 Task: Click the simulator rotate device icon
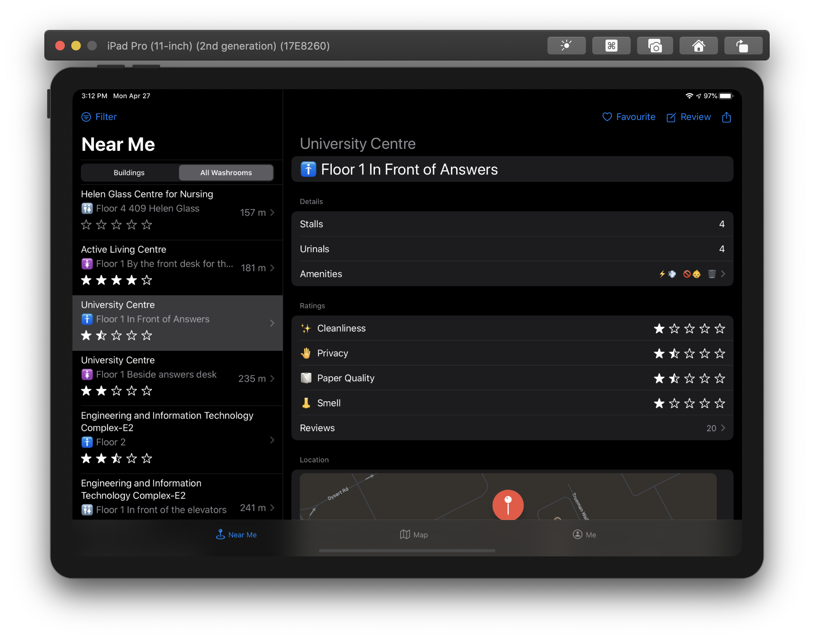[x=742, y=46]
